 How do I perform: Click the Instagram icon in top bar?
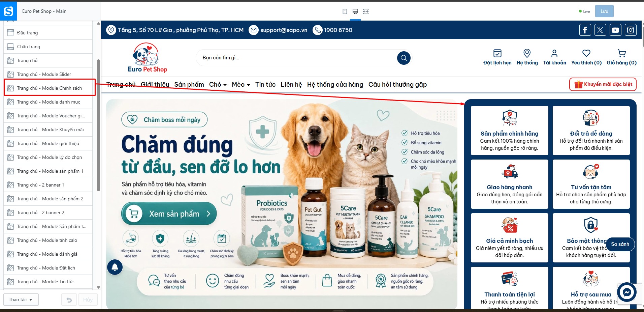[x=631, y=30]
